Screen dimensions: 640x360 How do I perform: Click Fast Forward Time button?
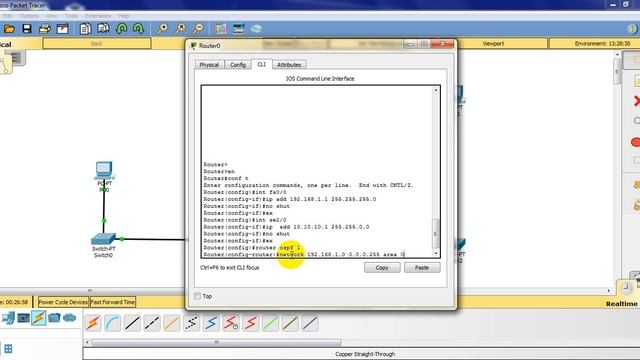pyautogui.click(x=113, y=302)
